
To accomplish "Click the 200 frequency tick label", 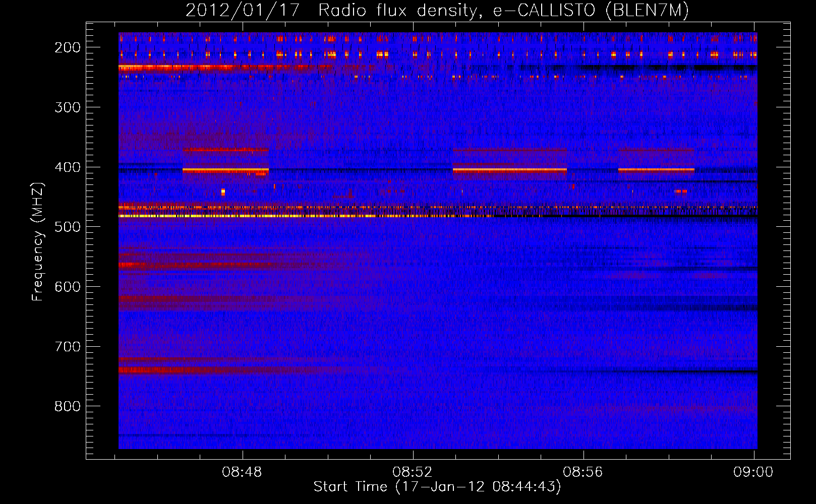I will tap(68, 47).
